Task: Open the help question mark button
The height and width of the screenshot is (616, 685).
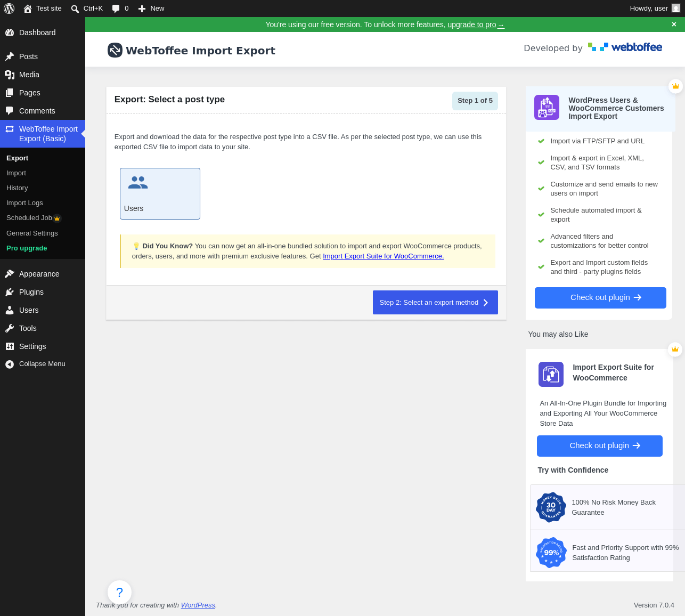Action: click(x=119, y=592)
